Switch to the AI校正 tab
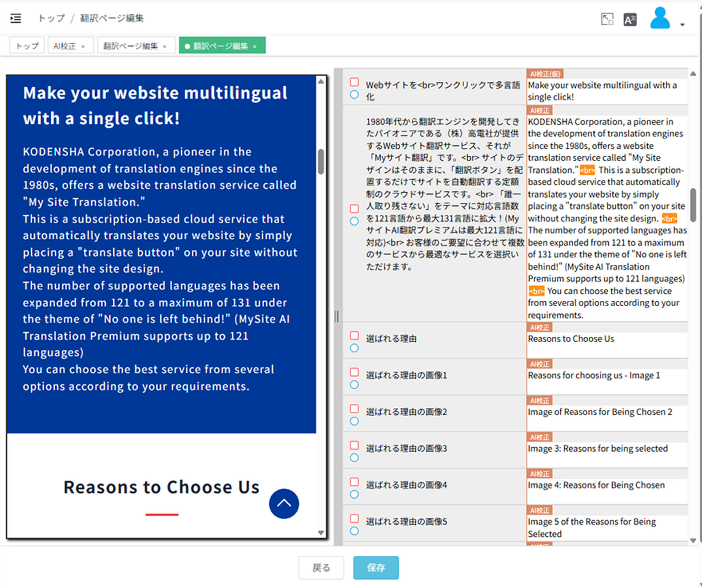 [x=65, y=46]
